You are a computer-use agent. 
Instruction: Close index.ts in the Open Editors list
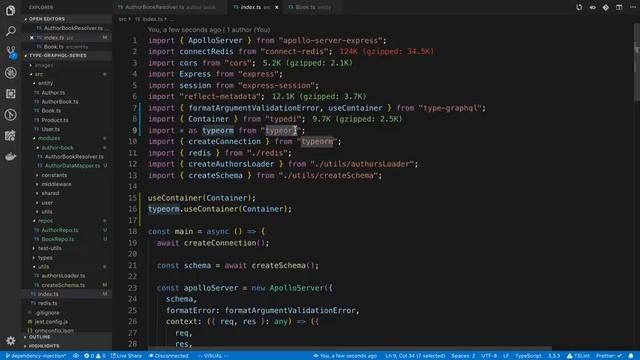(x=32, y=38)
